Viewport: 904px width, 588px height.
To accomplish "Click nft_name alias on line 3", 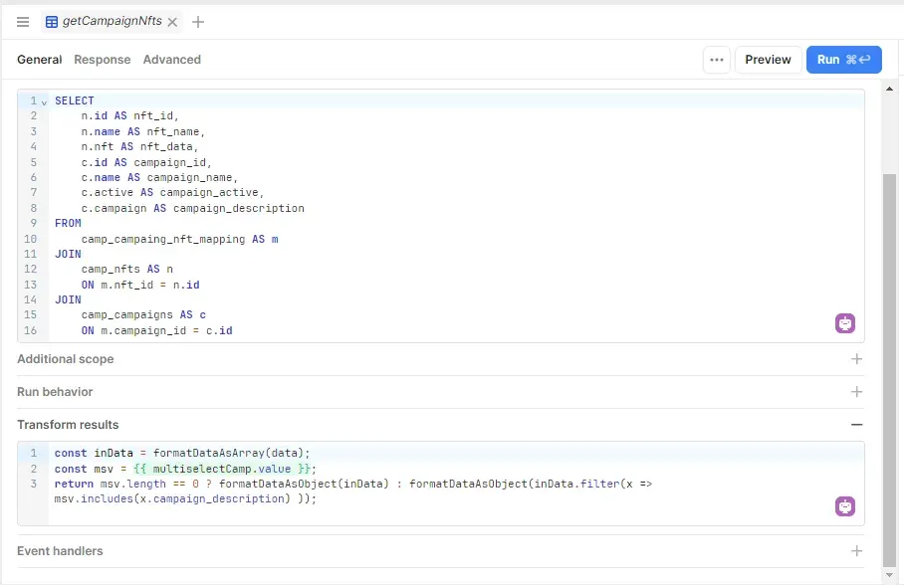I will (x=173, y=132).
